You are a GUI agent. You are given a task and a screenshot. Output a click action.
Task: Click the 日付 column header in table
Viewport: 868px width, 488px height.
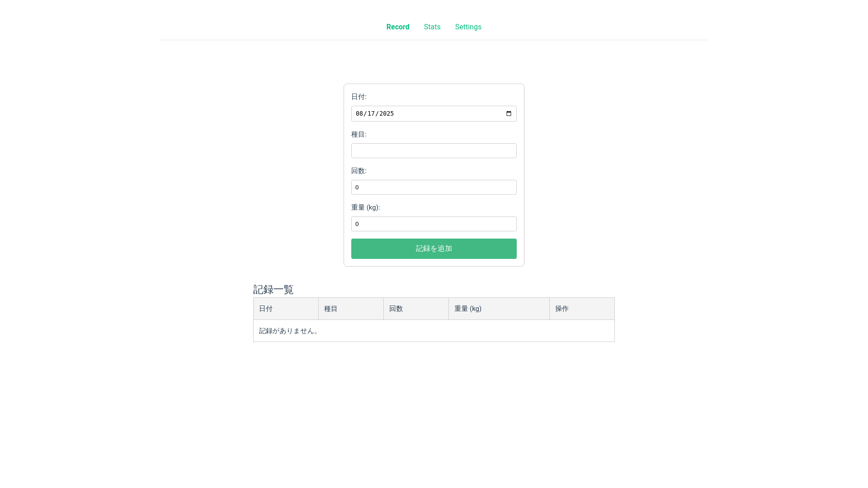pyautogui.click(x=286, y=309)
